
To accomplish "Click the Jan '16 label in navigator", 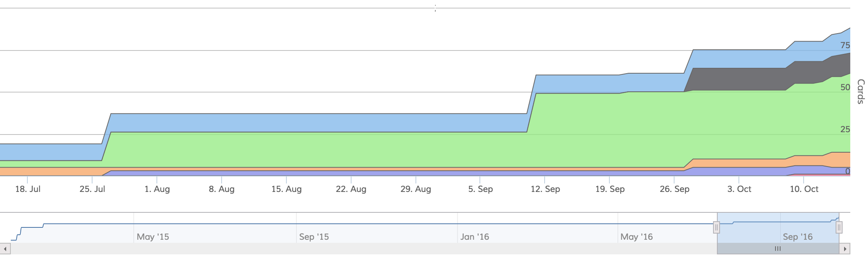I will 475,237.
